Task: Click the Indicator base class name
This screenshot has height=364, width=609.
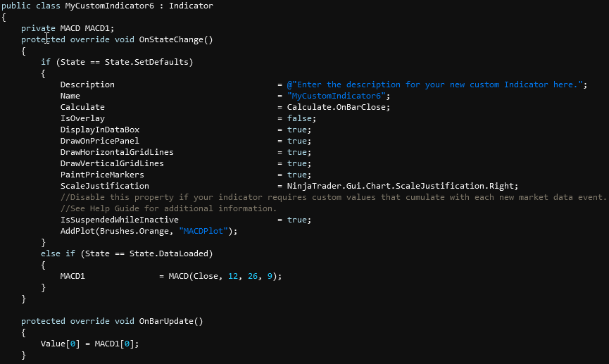Action: coord(191,6)
